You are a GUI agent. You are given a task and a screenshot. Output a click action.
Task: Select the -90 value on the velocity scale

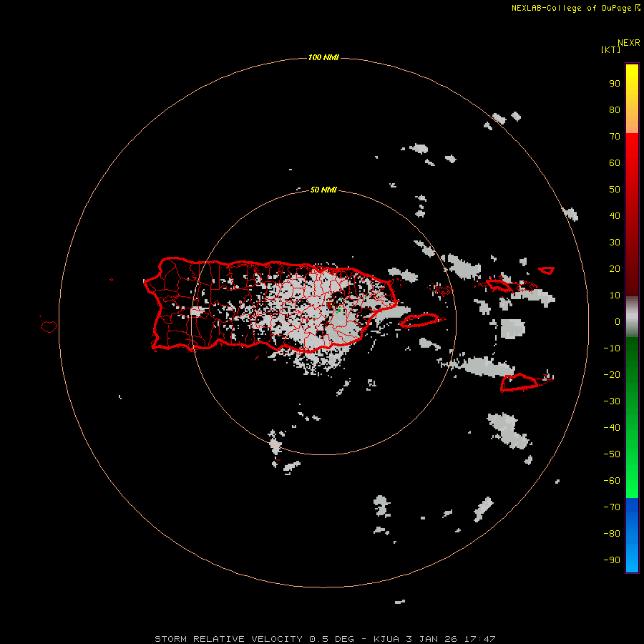pyautogui.click(x=612, y=560)
